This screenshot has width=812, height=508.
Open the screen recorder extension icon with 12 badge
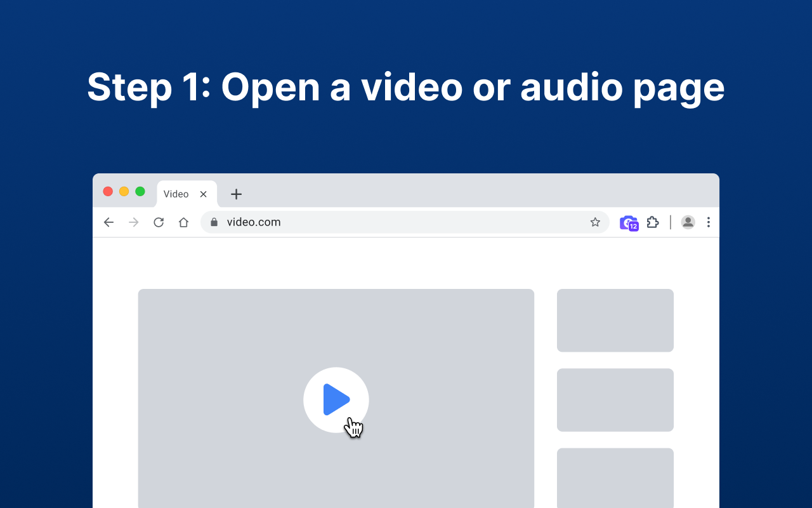point(629,222)
